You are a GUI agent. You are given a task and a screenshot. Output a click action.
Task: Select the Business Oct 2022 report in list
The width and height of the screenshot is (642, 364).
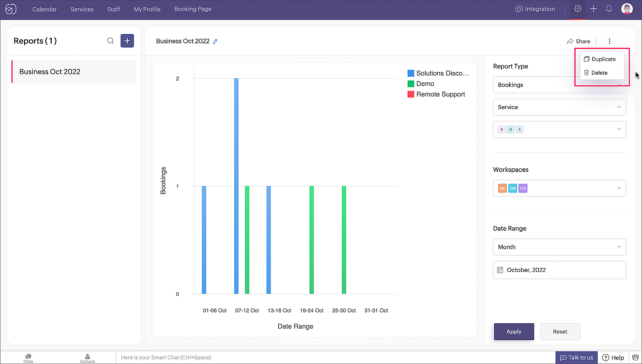pos(74,72)
